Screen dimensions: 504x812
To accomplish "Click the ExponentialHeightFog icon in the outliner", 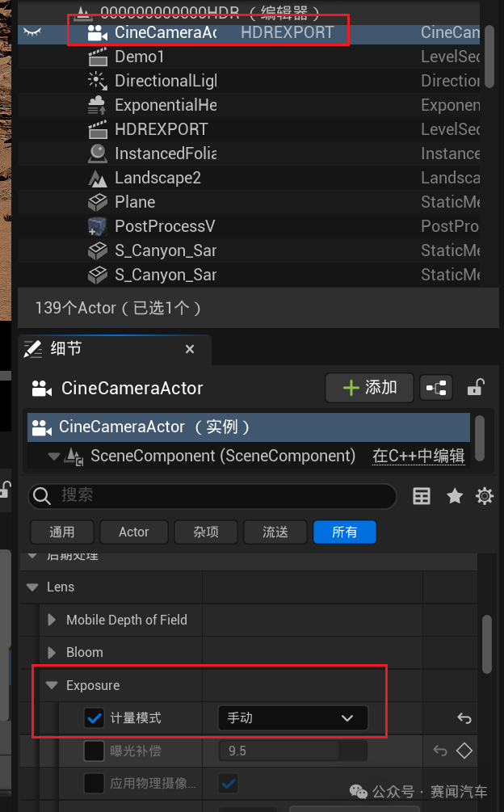I will [x=97, y=105].
